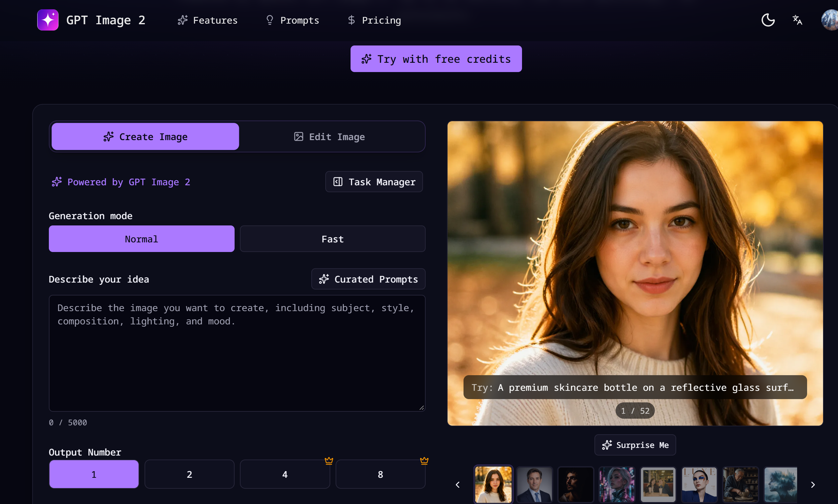This screenshot has width=838, height=504.
Task: Select the businessman in suit thumbnail
Action: click(534, 485)
